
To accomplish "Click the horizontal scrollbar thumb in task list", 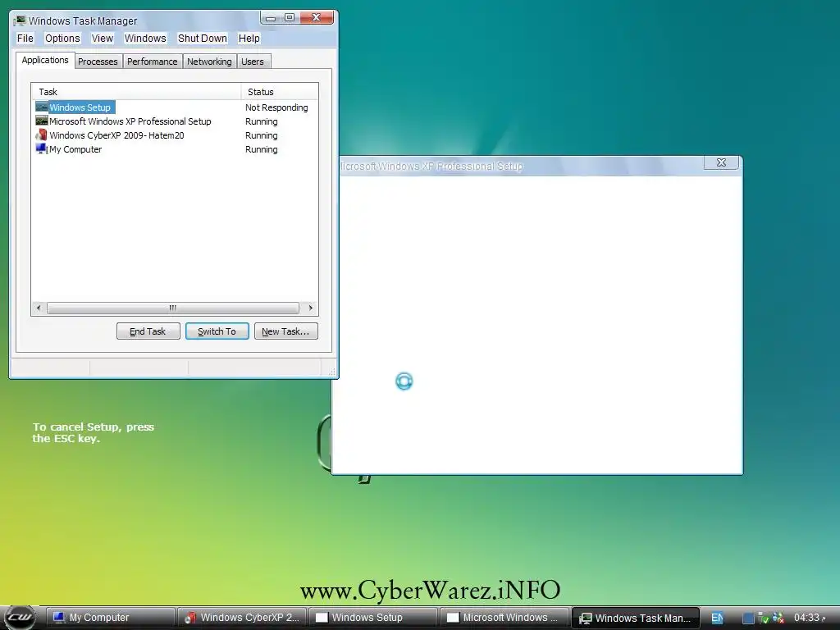I will pyautogui.click(x=172, y=308).
